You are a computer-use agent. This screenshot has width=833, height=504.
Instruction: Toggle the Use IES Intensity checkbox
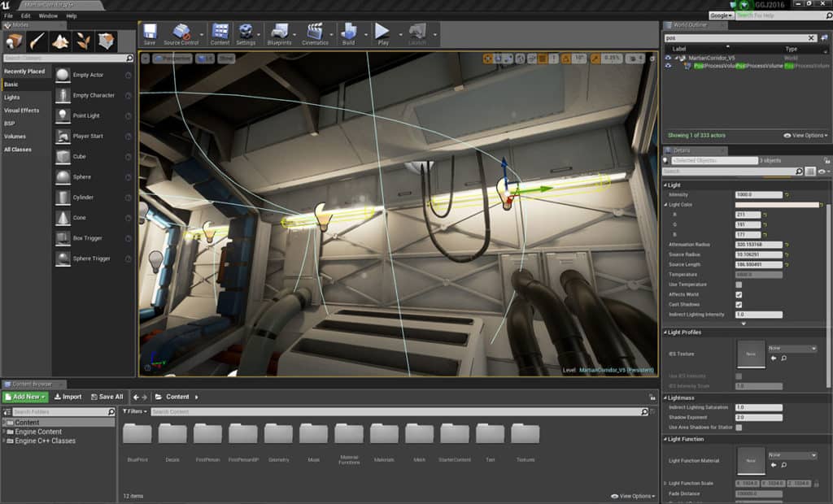tap(739, 376)
